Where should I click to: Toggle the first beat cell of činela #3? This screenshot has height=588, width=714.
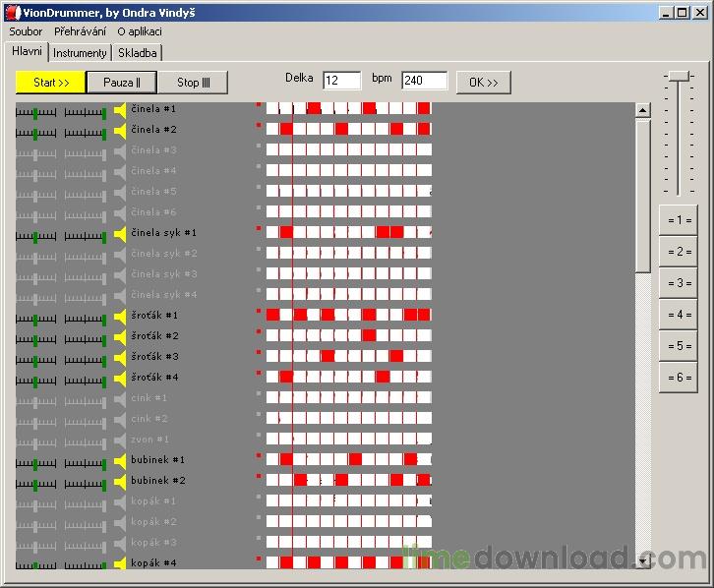coord(272,149)
